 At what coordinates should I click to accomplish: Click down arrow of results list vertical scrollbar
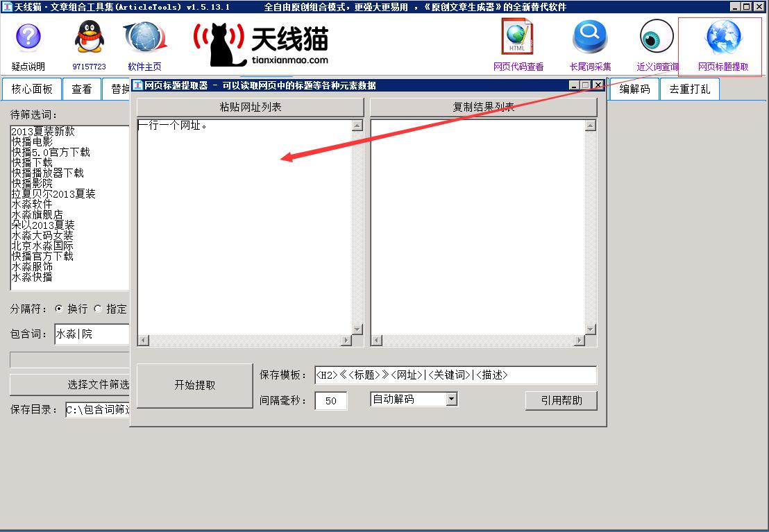(591, 329)
